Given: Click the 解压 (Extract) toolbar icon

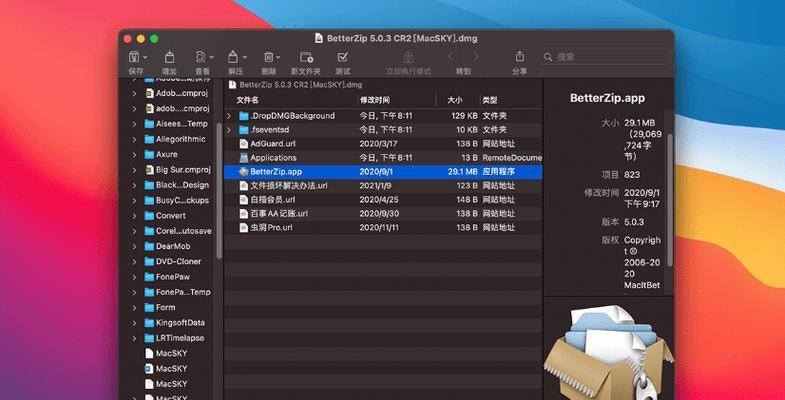Looking at the screenshot, I should point(233,57).
